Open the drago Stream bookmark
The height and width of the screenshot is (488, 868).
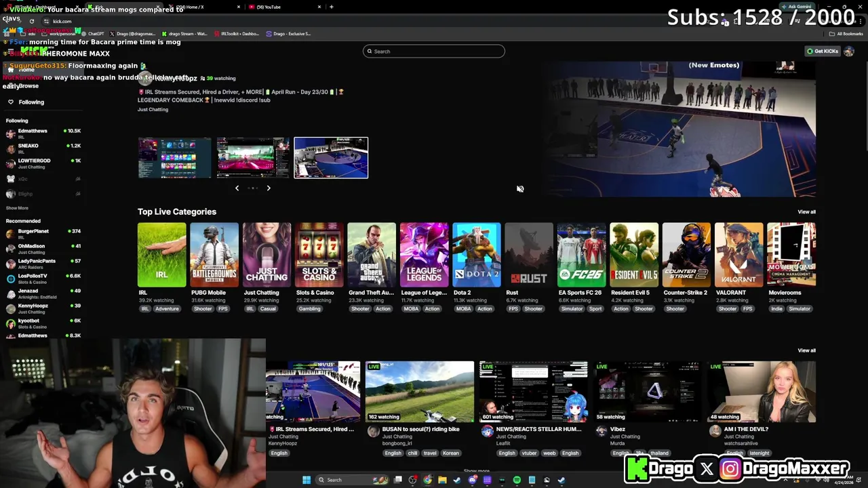(184, 33)
